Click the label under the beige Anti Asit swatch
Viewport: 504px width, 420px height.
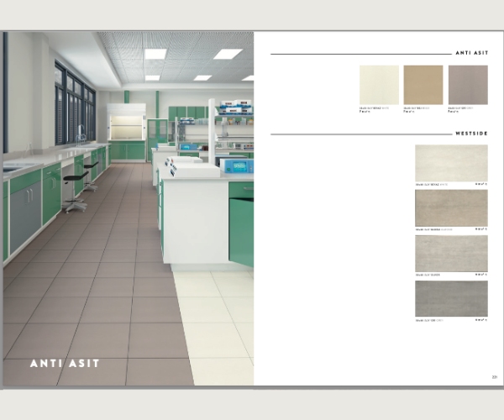coord(418,109)
